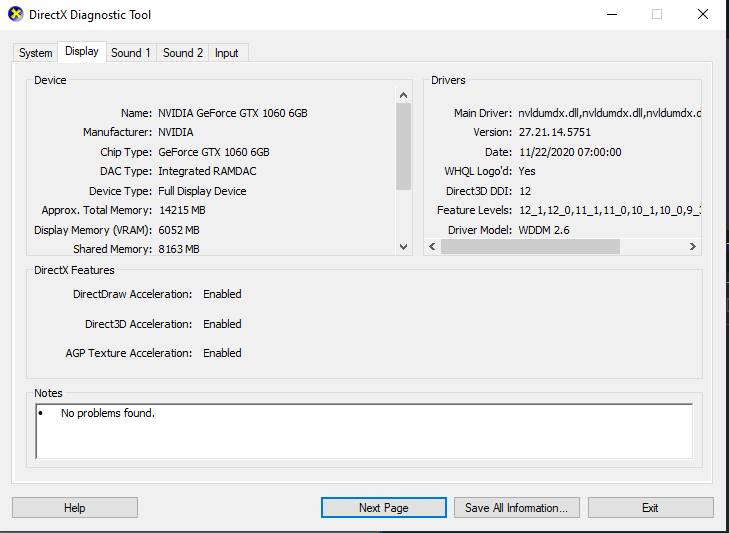
Task: Click Device panel scroll up arrow
Action: [404, 95]
